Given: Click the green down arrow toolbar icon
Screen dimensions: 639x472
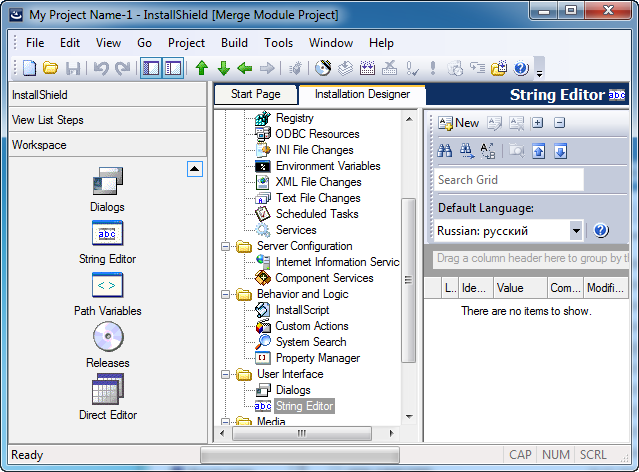Looking at the screenshot, I should [x=223, y=68].
